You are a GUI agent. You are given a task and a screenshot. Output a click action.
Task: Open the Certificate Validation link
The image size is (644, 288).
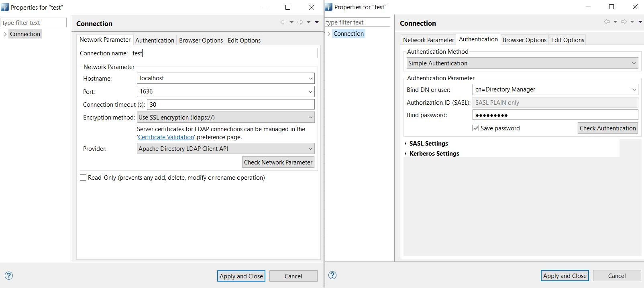tap(166, 137)
